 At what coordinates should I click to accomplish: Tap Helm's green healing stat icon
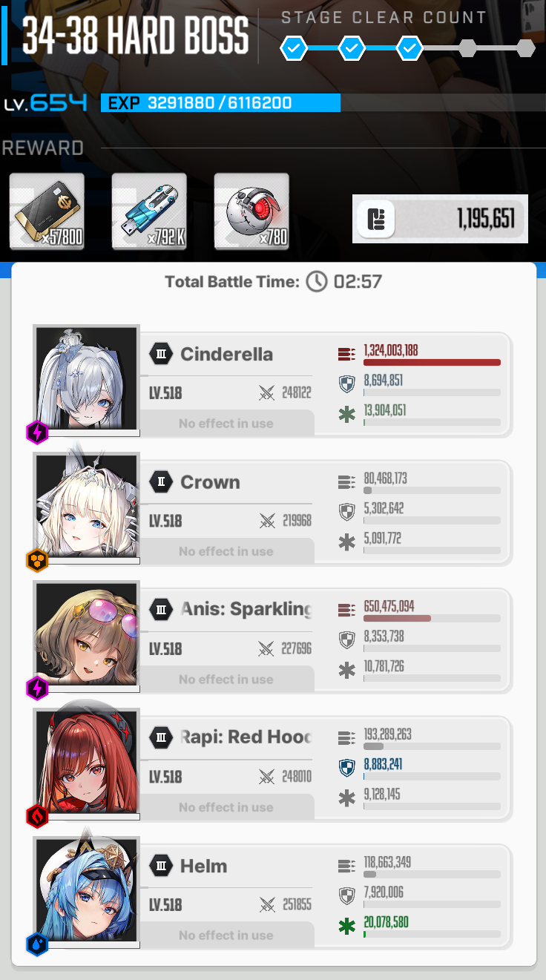pyautogui.click(x=346, y=927)
